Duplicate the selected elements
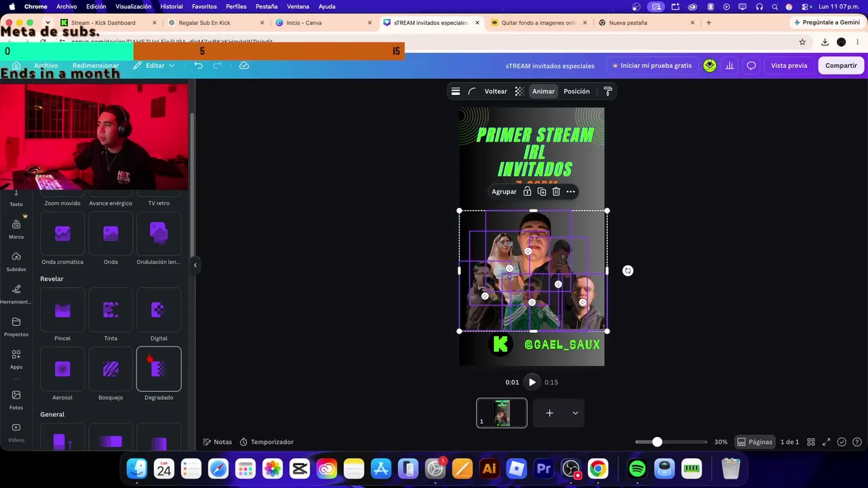Screen dimensions: 868x488 point(542,192)
